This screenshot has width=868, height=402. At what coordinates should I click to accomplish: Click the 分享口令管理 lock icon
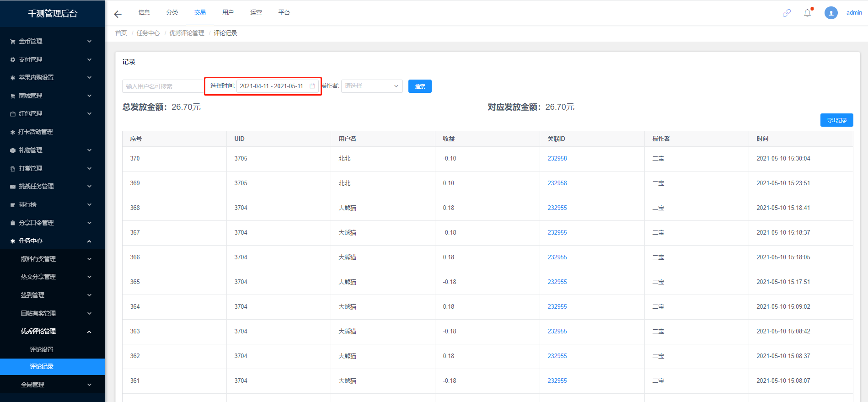13,223
